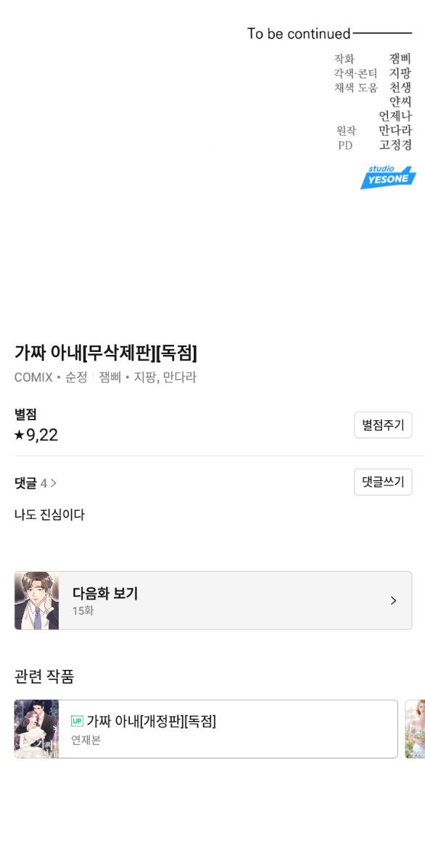Select the COMIX category label

tap(33, 377)
